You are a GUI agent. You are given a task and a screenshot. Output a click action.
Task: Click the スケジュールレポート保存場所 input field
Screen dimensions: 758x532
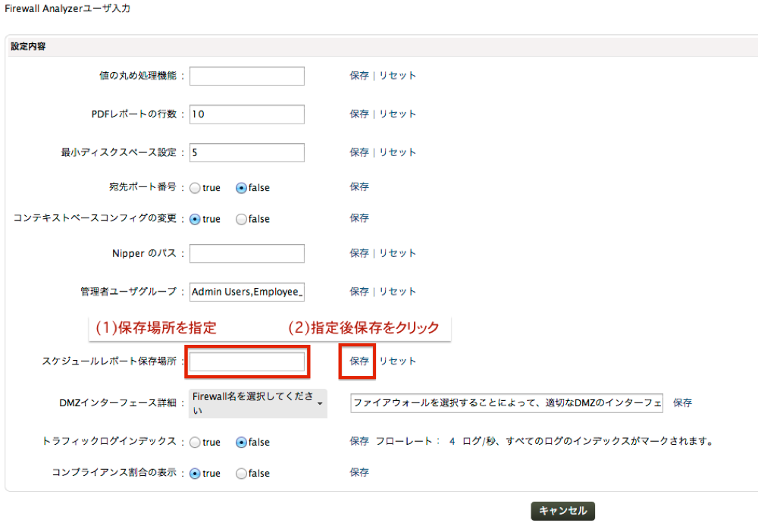[247, 361]
